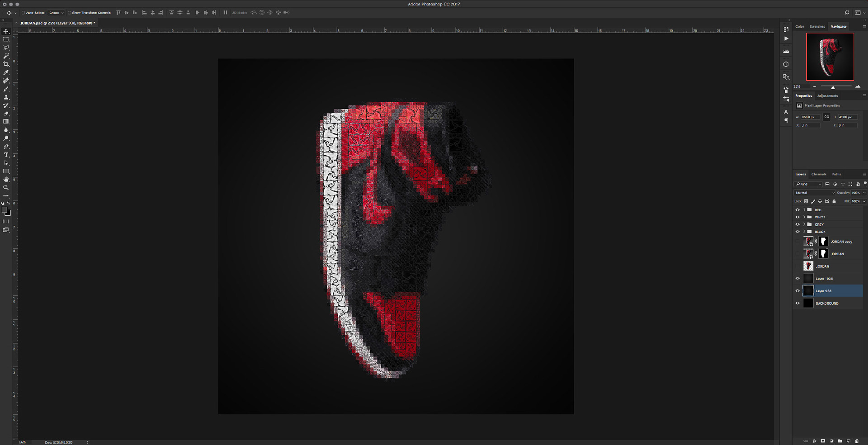Select the Zoom tool
Screen dimensions: 868x445
click(x=6, y=188)
